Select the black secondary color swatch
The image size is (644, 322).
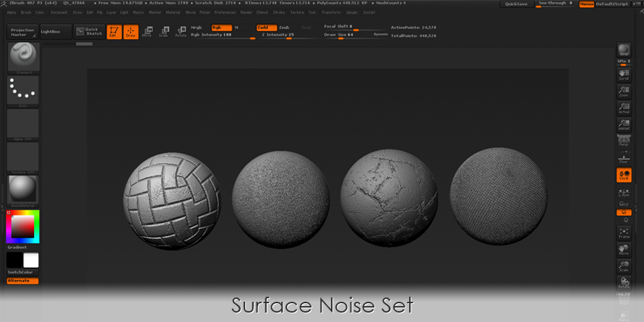[14, 260]
